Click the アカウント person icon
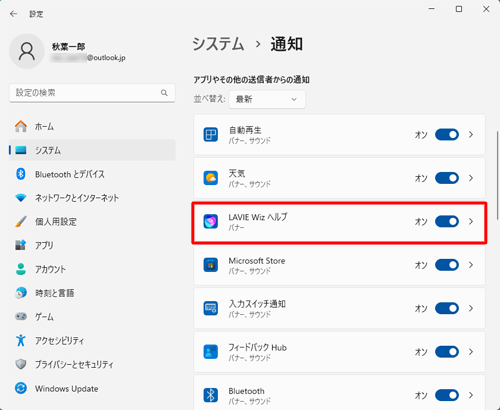Screen dimensions: 500x410 (21, 269)
